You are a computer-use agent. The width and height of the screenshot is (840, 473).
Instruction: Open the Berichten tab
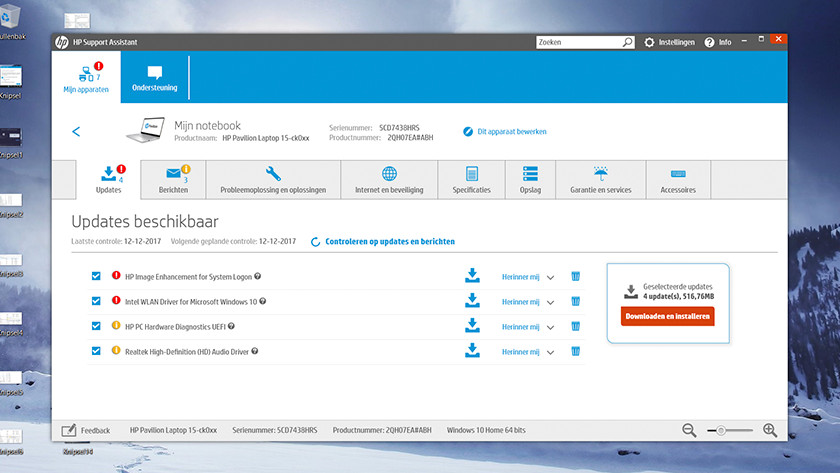coord(174,179)
